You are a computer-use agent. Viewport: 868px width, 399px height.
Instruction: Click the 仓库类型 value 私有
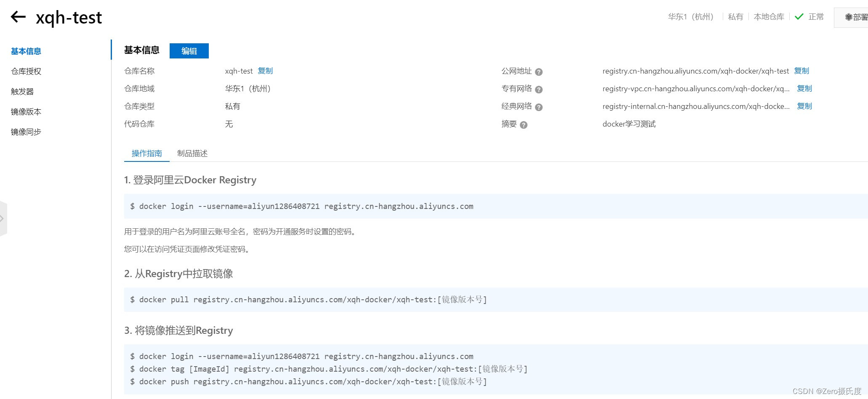(x=232, y=106)
